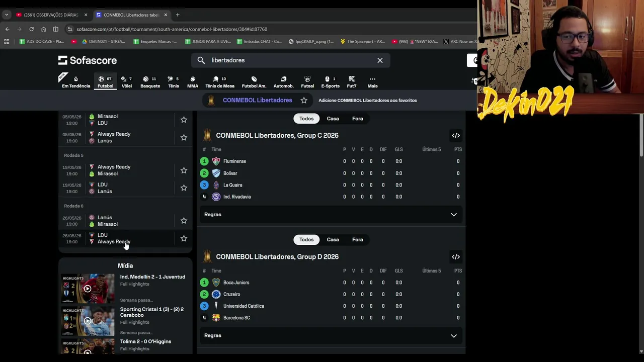Image resolution: width=644 pixels, height=362 pixels.
Task: Clear the libertadores search text
Action: click(380, 60)
